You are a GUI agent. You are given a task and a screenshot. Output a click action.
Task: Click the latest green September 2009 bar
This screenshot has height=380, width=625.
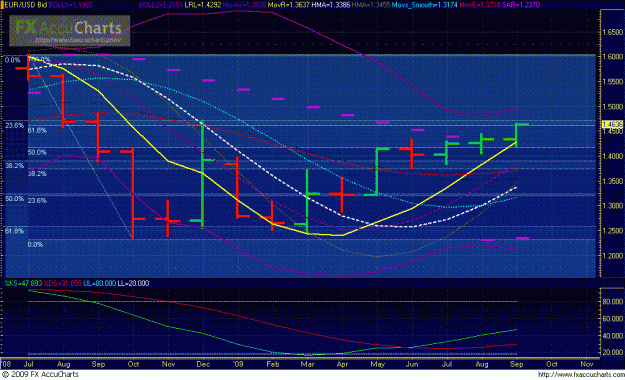click(517, 136)
